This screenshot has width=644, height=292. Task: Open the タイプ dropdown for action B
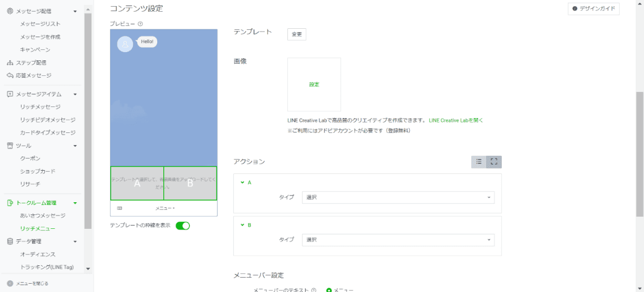click(x=398, y=240)
